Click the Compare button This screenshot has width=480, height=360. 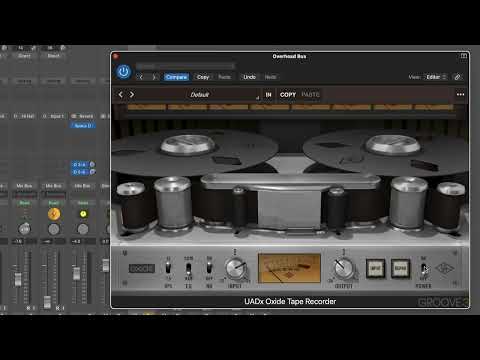tap(177, 77)
